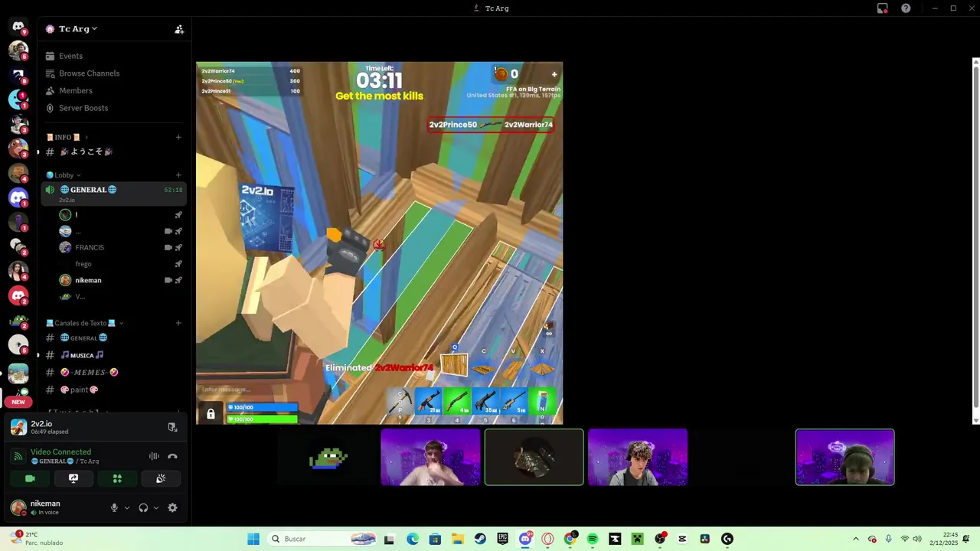Expand the INFO category

coord(67,137)
